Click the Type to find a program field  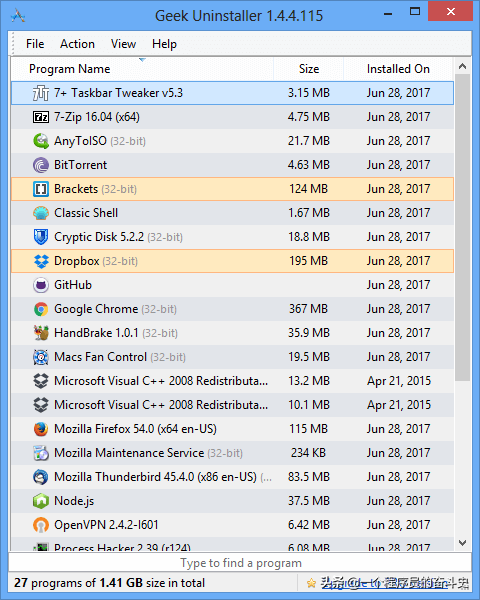240,563
